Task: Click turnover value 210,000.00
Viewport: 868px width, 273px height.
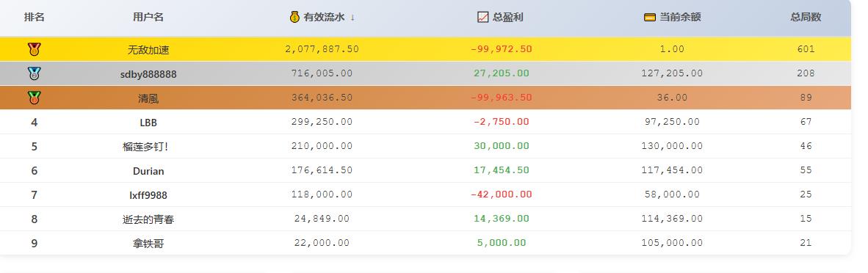Action: tap(322, 146)
